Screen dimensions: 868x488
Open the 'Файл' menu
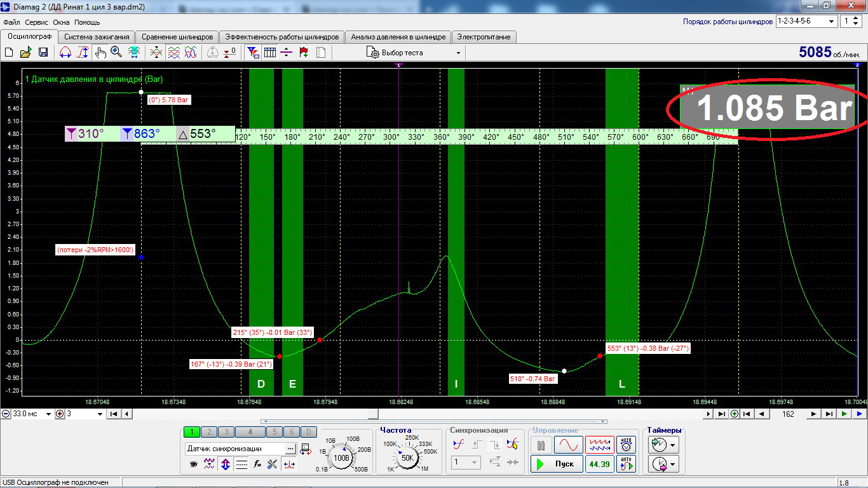[x=11, y=22]
